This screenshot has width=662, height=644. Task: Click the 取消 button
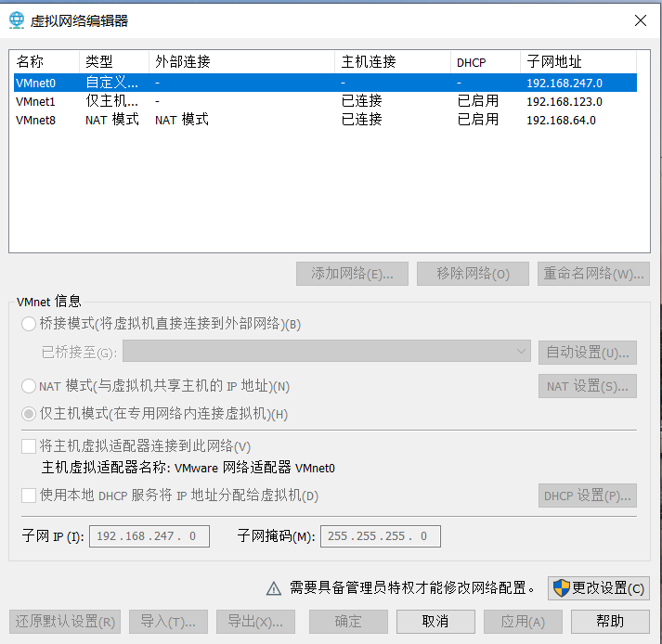click(435, 622)
